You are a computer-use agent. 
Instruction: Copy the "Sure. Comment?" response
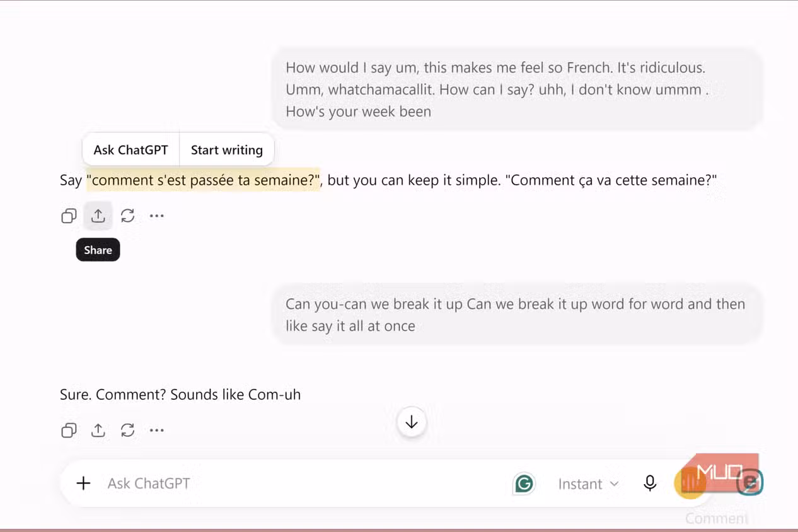pyautogui.click(x=69, y=431)
